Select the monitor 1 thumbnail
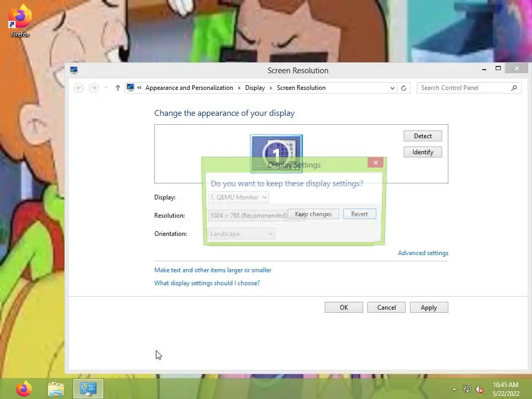 coord(276,153)
